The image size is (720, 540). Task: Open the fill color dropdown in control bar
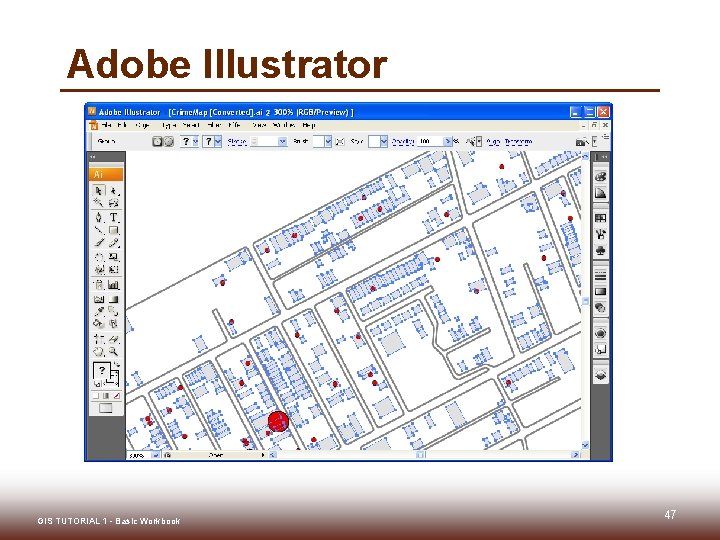point(196,141)
